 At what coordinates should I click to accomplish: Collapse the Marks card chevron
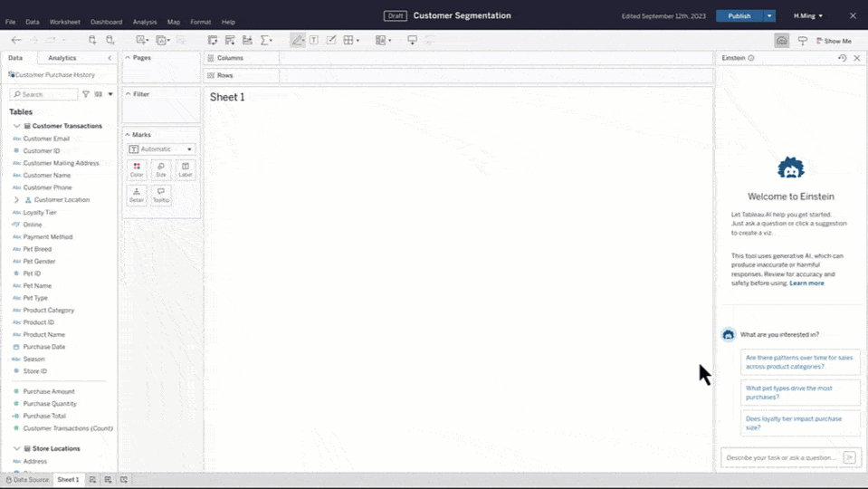[128, 135]
